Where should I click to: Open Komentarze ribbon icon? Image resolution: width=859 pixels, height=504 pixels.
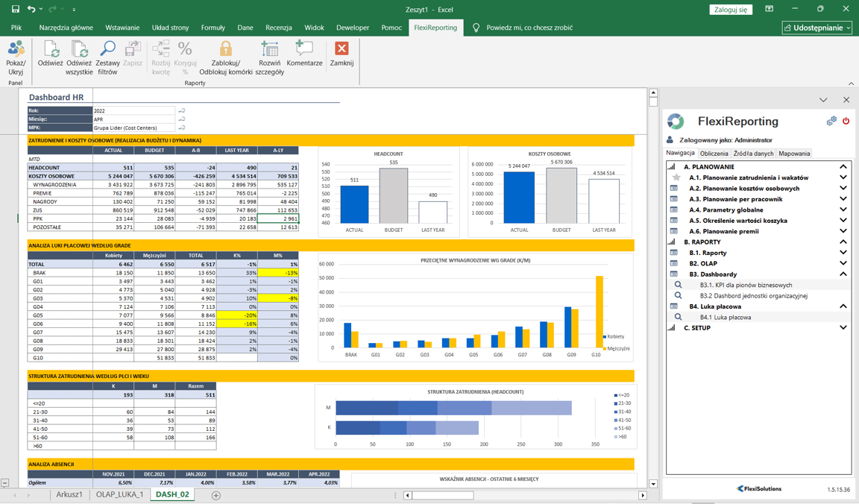point(304,49)
